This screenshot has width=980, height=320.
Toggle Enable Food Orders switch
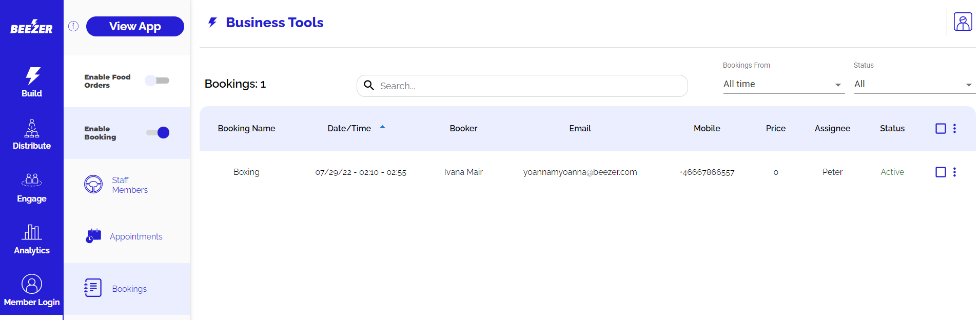pyautogui.click(x=158, y=81)
